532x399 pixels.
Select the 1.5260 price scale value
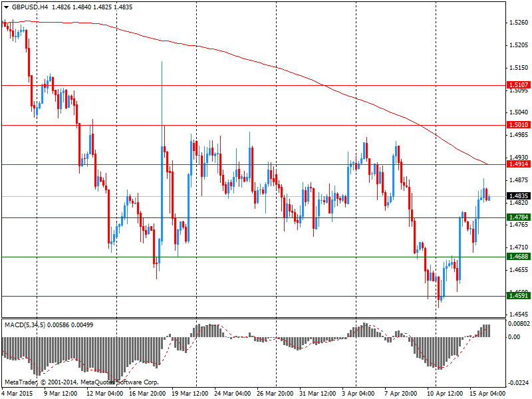pos(519,23)
